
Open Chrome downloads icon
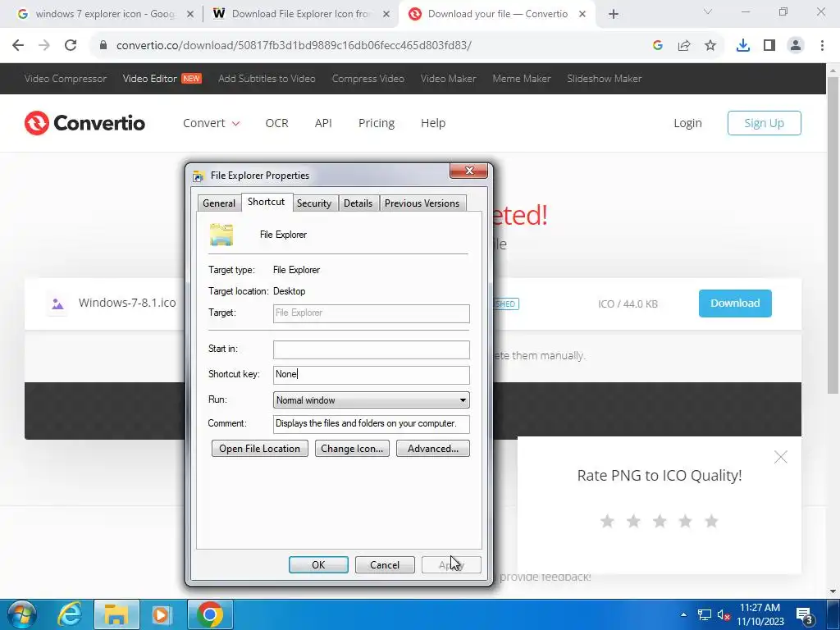(742, 46)
